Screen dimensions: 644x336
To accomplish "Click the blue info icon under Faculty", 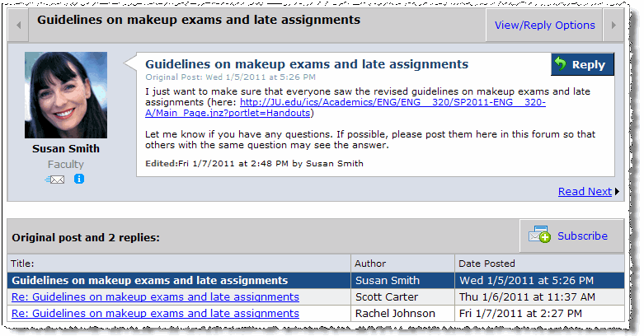I will 79,179.
